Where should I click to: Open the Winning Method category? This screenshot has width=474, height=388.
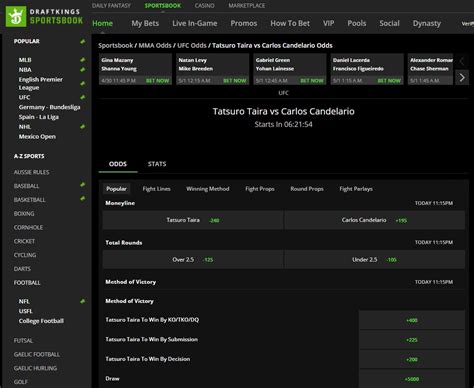208,189
